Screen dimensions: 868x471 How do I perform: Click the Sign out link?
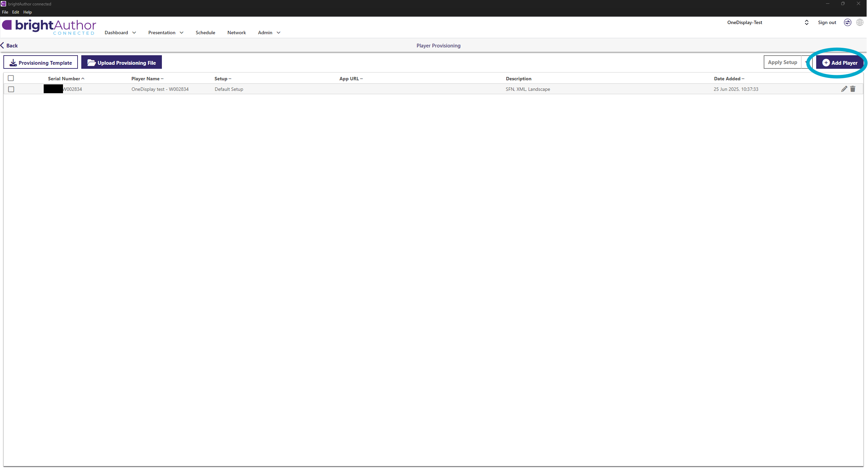pos(827,22)
